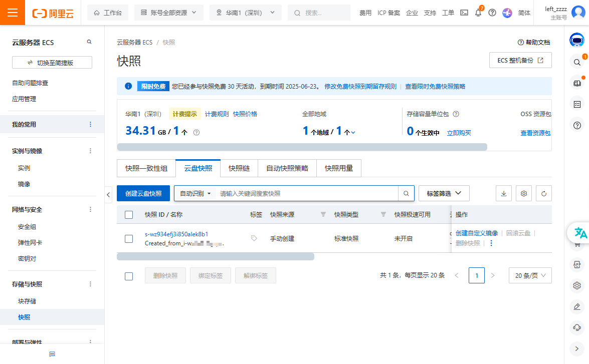This screenshot has height=364, width=589.
Task: Open the 快照链 tab
Action: [239, 168]
